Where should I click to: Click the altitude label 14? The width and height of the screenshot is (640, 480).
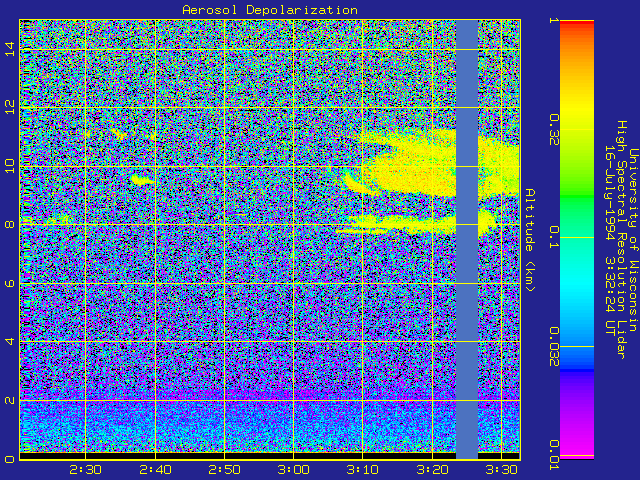tap(10, 49)
